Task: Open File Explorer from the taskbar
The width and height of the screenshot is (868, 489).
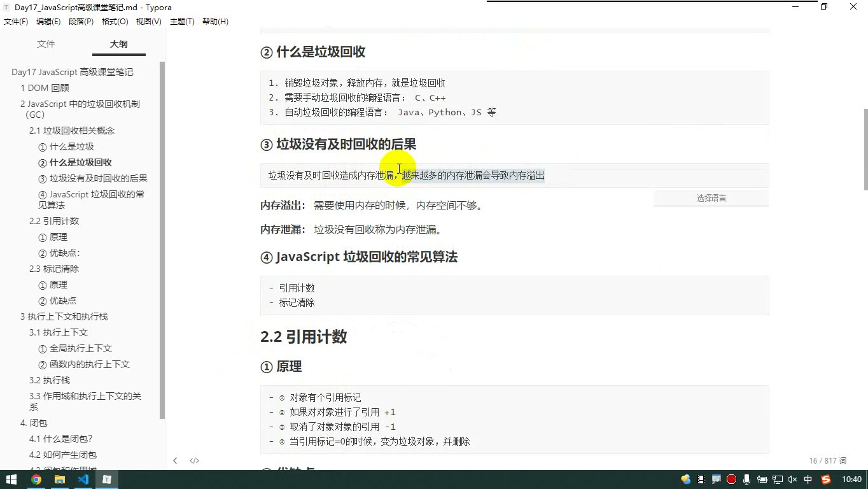Action: click(x=59, y=479)
